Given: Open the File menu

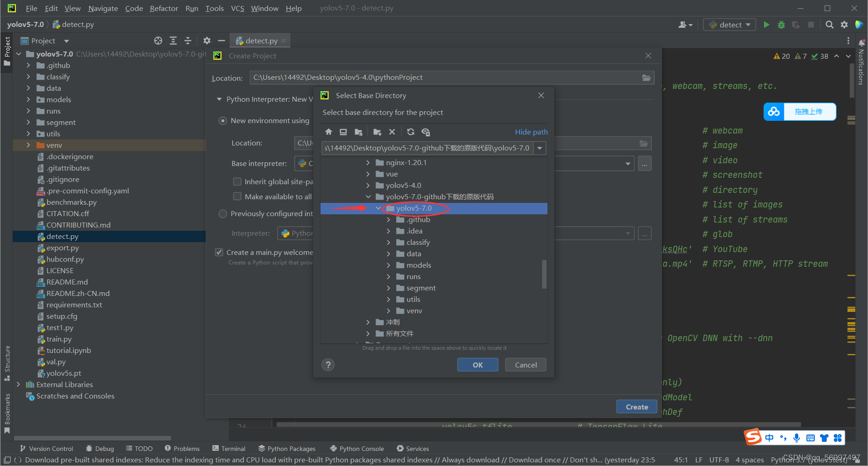Looking at the screenshot, I should point(31,8).
